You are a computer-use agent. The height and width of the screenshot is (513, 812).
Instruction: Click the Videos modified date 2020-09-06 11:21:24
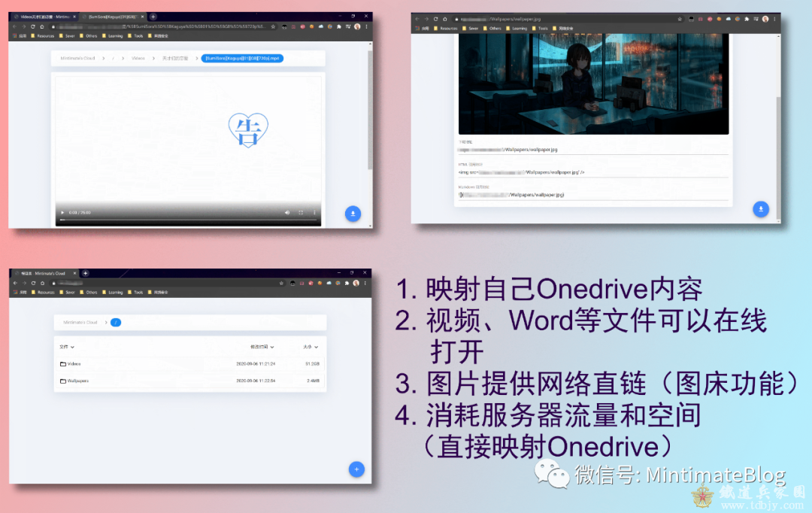tap(256, 364)
